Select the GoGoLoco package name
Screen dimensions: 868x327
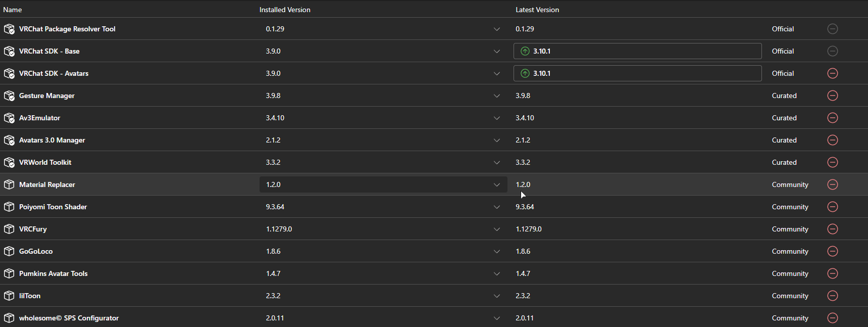(36, 251)
